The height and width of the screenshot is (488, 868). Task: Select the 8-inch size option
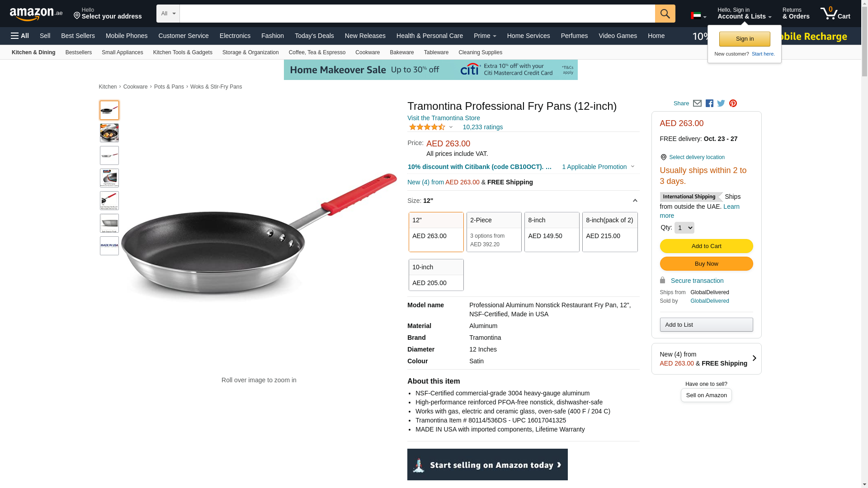pyautogui.click(x=552, y=232)
